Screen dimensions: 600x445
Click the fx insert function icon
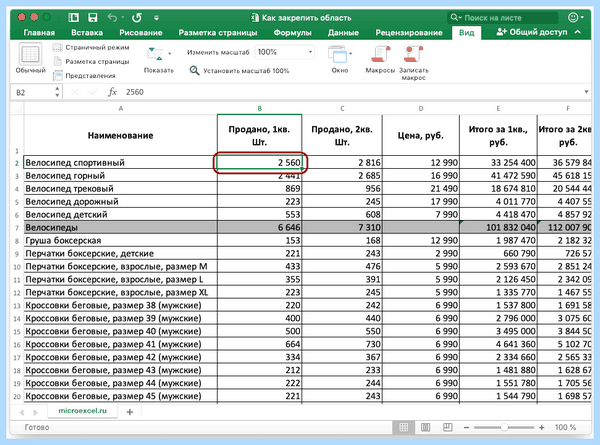pyautogui.click(x=112, y=92)
